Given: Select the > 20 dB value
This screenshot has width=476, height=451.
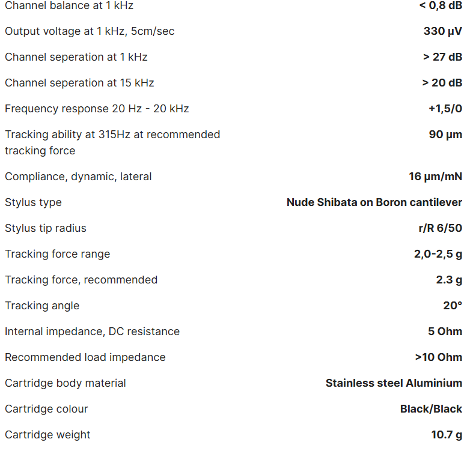Looking at the screenshot, I should coord(442,82).
